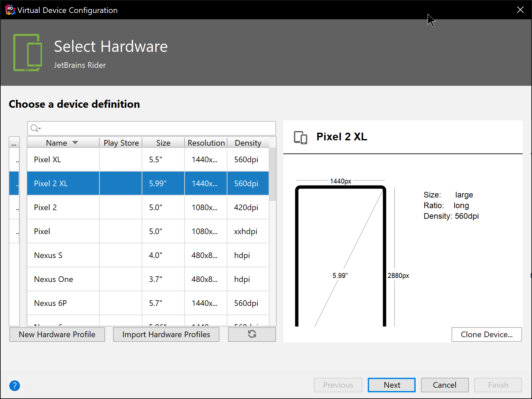The width and height of the screenshot is (532, 399).
Task: Select the Nexus One device row
Action: click(x=148, y=279)
